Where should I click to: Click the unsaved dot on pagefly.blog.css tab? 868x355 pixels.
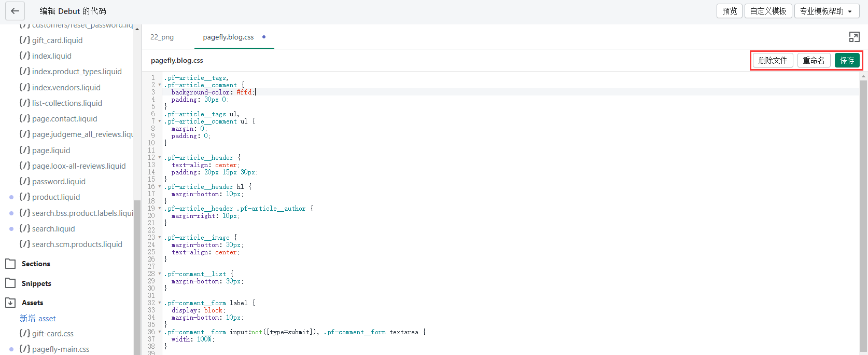pos(264,37)
